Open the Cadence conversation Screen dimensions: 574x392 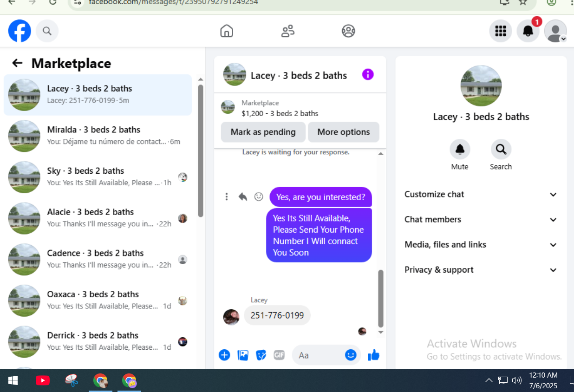click(x=98, y=259)
